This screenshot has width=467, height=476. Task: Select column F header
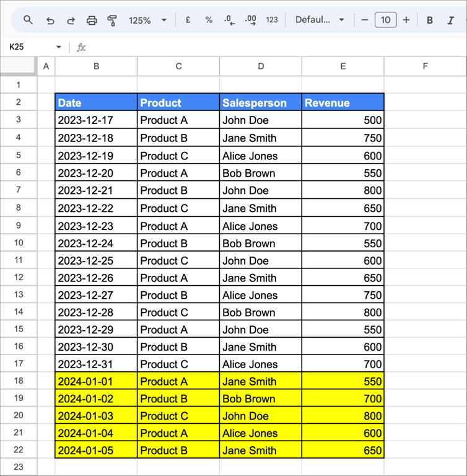(x=426, y=66)
